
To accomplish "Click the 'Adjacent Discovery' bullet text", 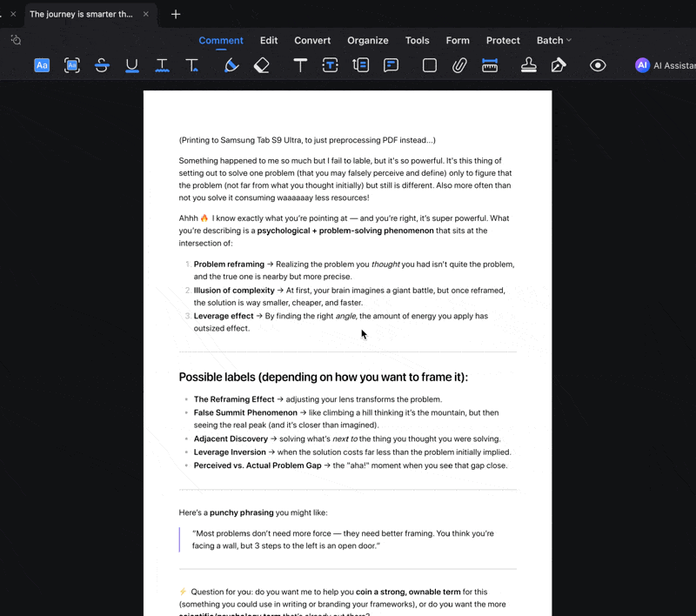I will [231, 439].
